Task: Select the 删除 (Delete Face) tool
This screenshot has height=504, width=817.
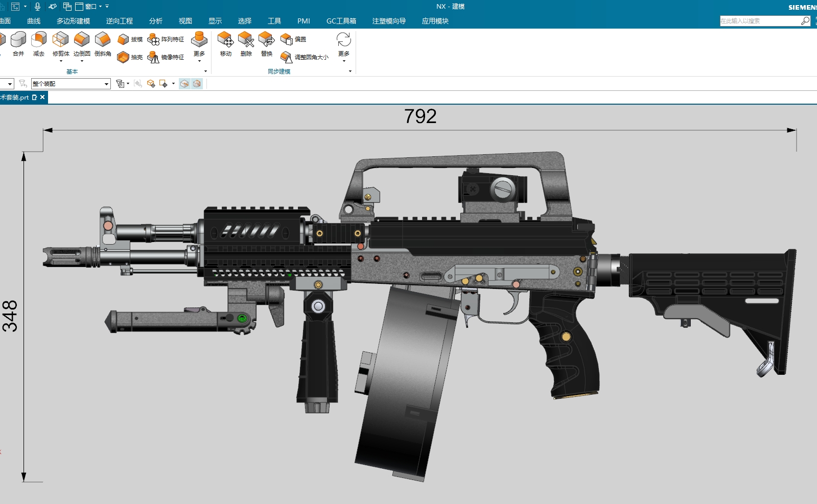Action: click(246, 44)
